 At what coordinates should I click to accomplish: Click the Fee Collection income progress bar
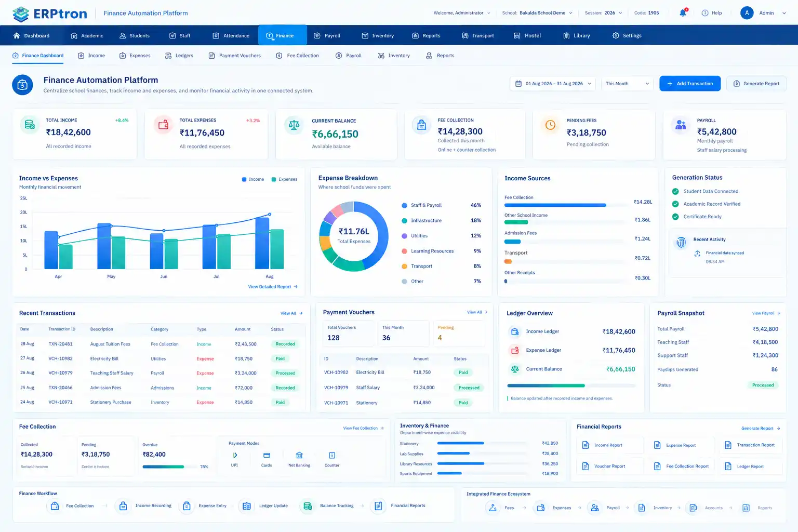[x=565, y=205]
